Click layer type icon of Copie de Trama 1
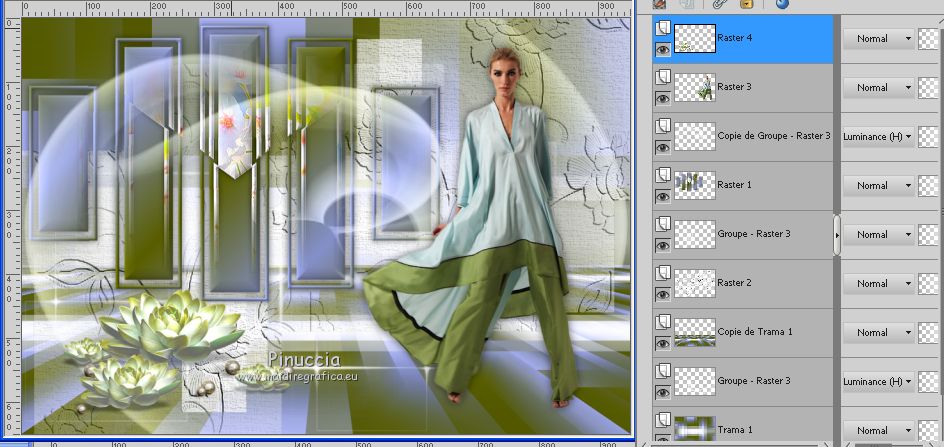944x447 pixels. point(663,322)
